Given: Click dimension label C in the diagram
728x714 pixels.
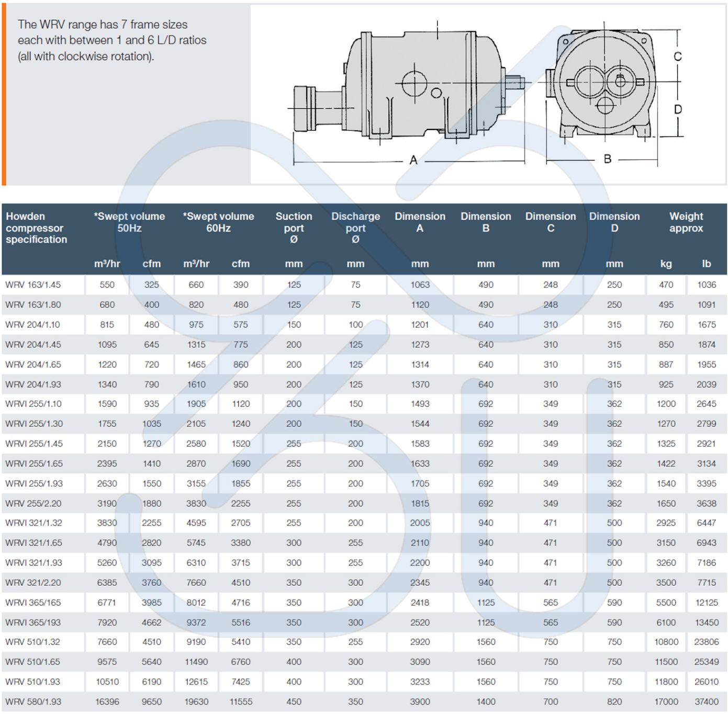Looking at the screenshot, I should point(678,56).
